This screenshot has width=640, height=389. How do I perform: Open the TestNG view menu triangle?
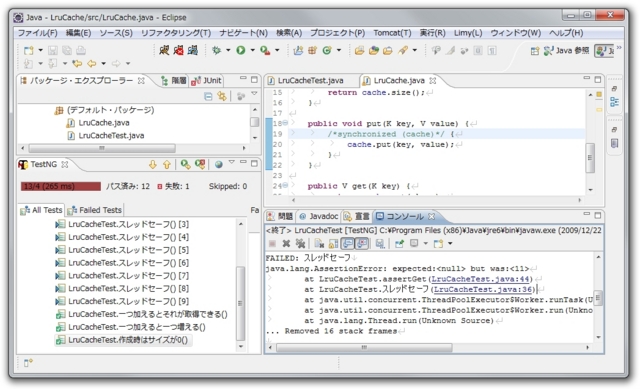231,162
